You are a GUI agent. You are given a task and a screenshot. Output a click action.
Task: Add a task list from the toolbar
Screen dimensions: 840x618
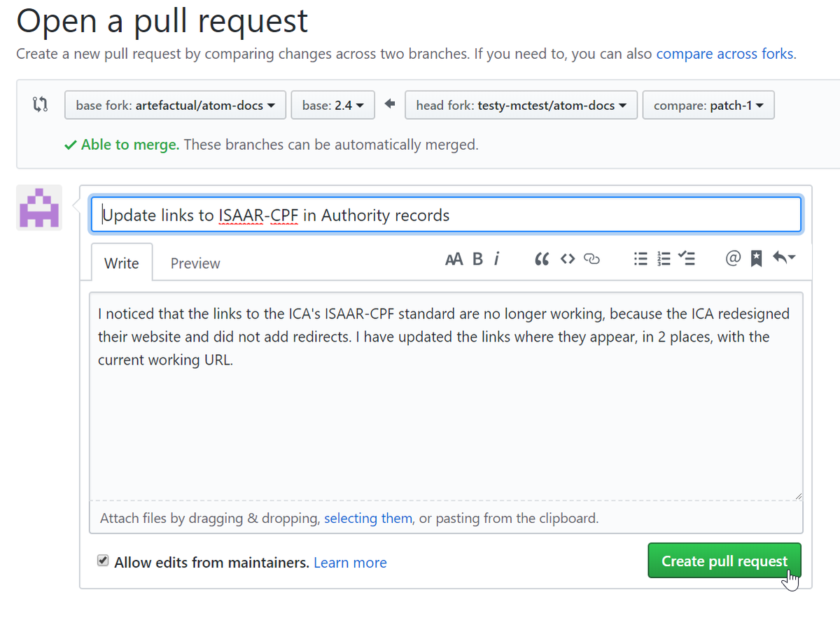pyautogui.click(x=687, y=258)
